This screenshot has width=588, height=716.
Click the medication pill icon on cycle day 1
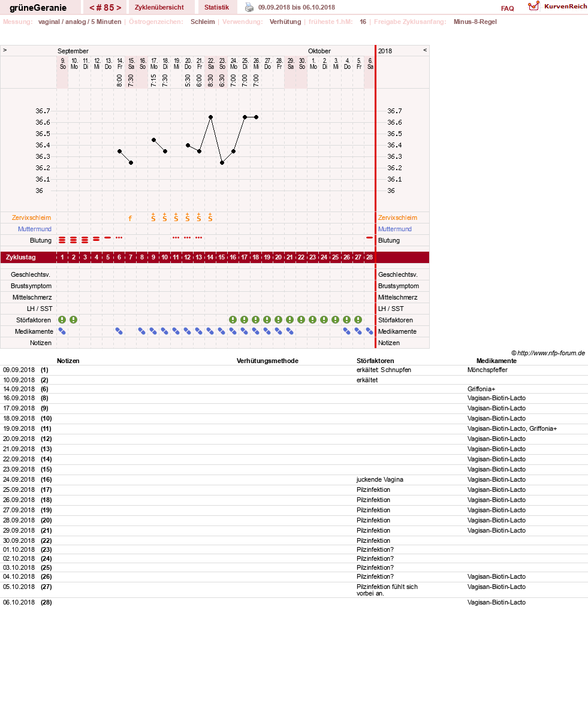62,331
